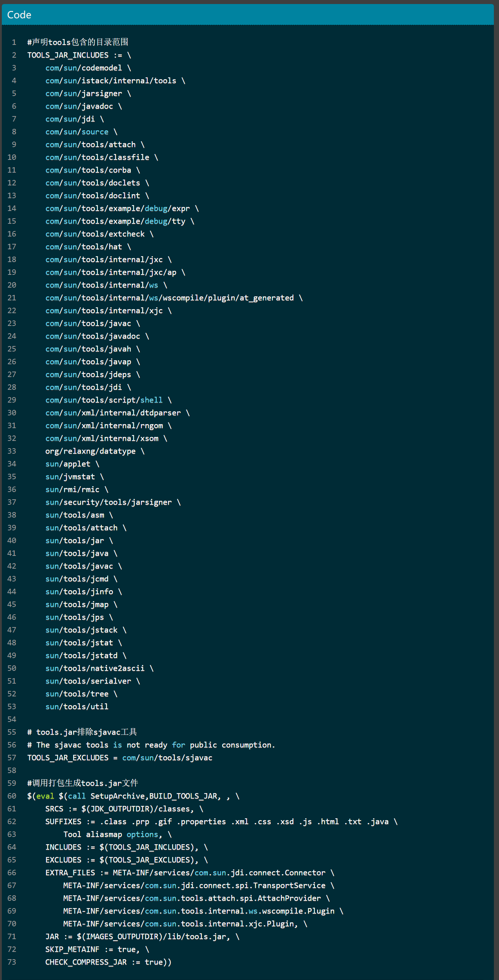Click the sun/tools/jcmd line
Image resolution: width=499 pixels, height=980 pixels.
pyautogui.click(x=81, y=579)
